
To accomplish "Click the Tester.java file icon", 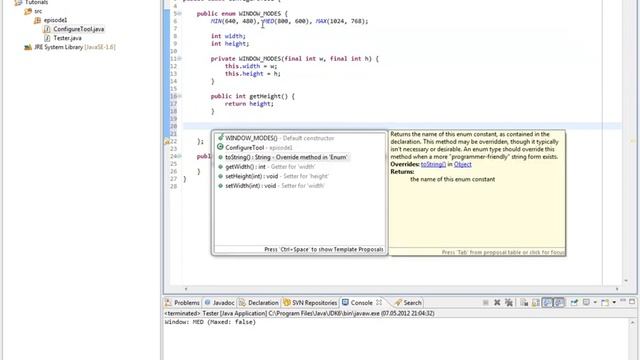I will [x=47, y=38].
